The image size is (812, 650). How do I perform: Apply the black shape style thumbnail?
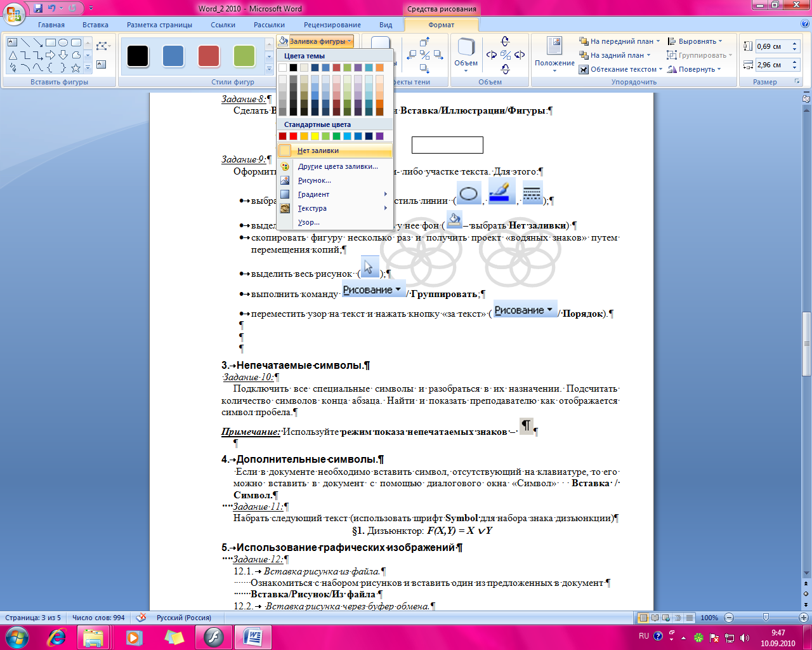click(138, 56)
